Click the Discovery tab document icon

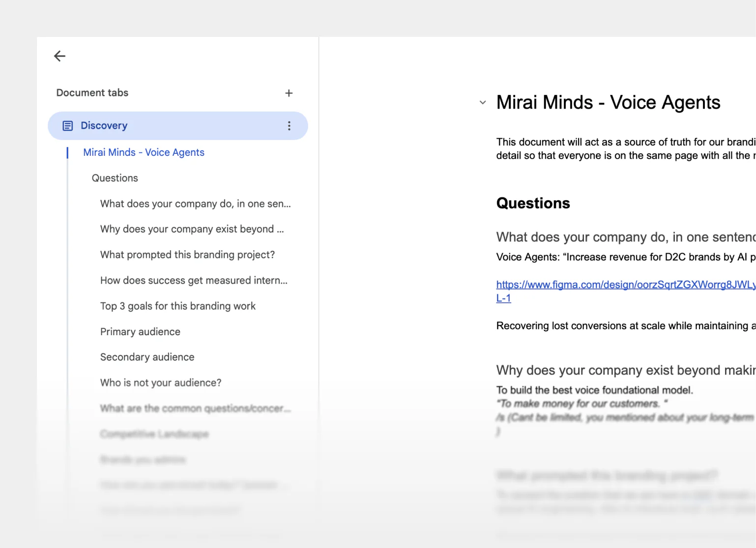pyautogui.click(x=68, y=126)
